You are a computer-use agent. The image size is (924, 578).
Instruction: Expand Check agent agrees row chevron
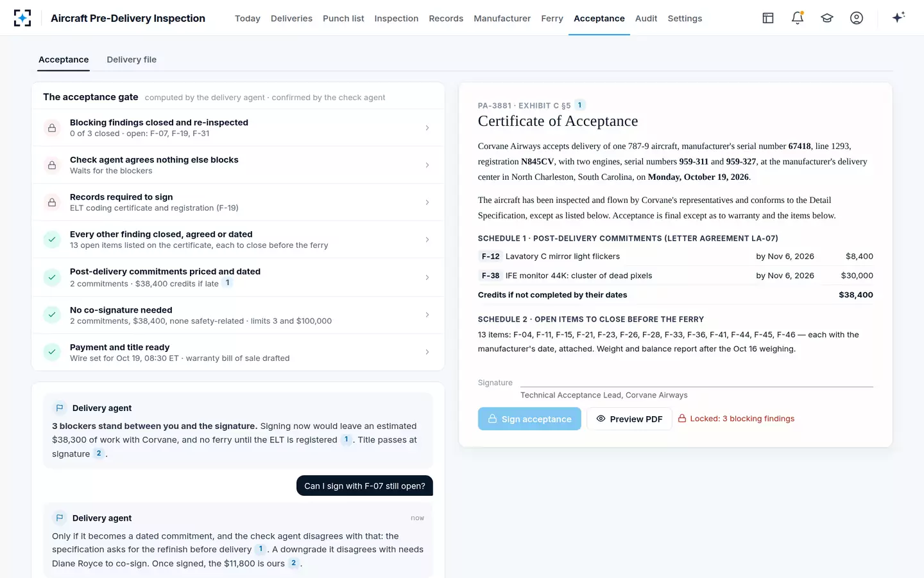(427, 165)
